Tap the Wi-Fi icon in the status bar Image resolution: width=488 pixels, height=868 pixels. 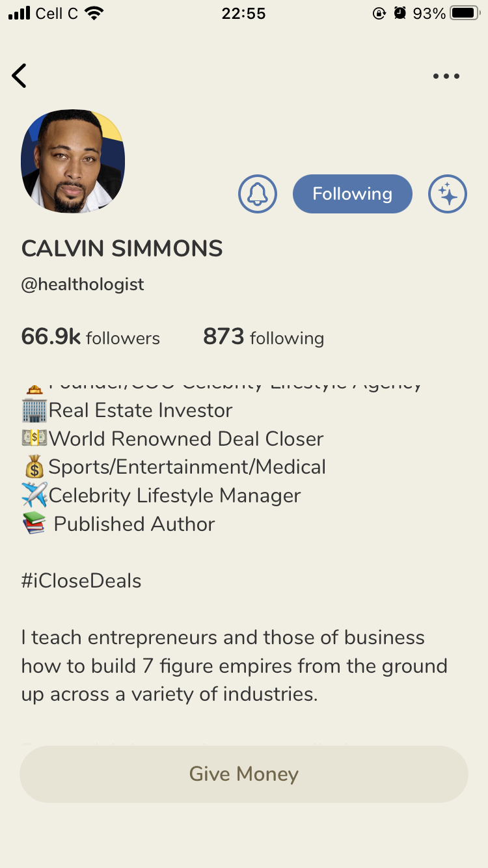[x=94, y=13]
